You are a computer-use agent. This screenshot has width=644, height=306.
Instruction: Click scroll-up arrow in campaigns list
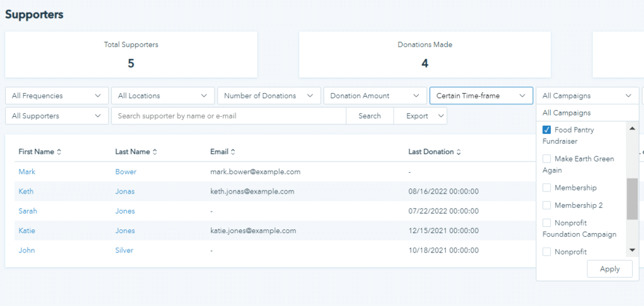(632, 128)
